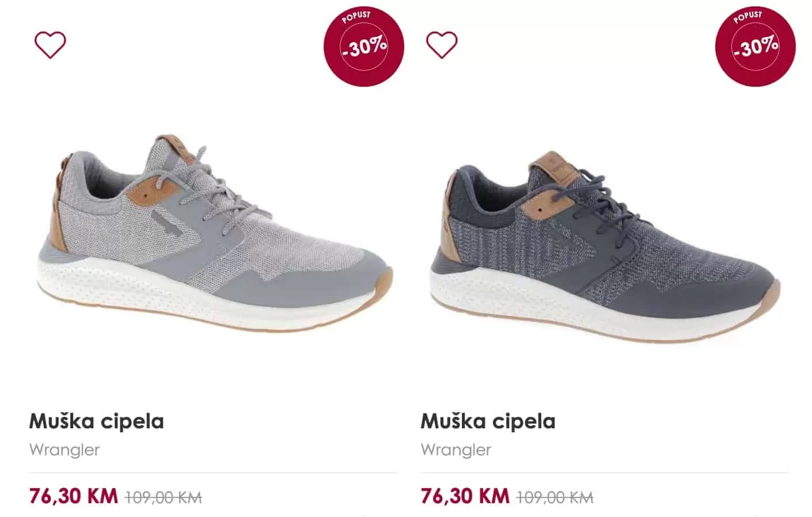Screen dimensions: 812x517
Task: Select the Wrangler brand under the grey shoe
Action: pyautogui.click(x=64, y=450)
